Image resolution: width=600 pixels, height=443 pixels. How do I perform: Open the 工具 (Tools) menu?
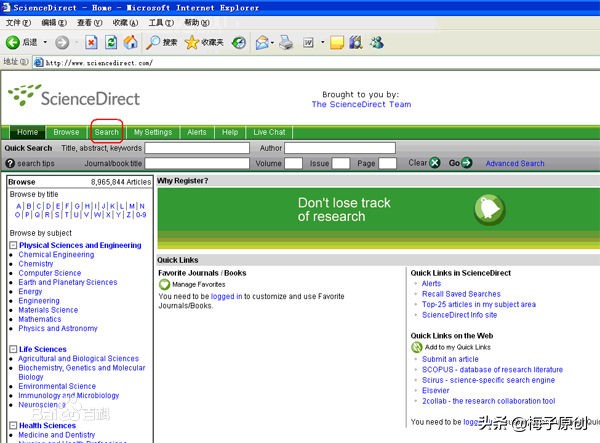[x=161, y=23]
